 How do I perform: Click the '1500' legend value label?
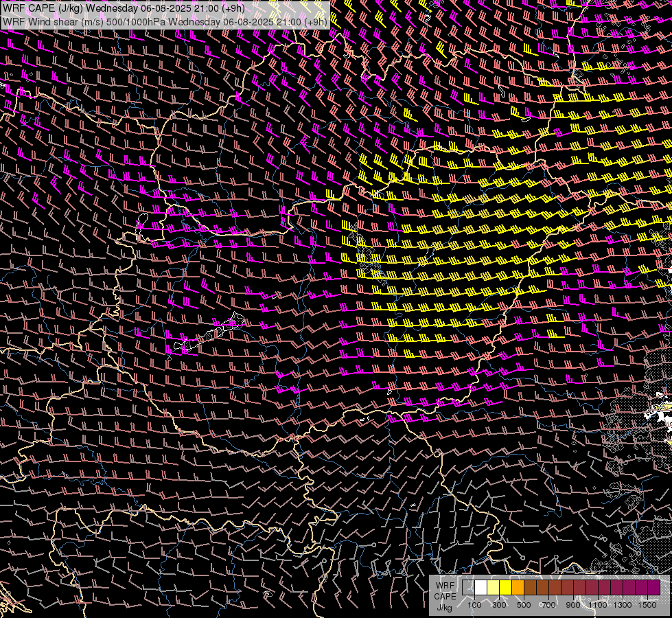[647, 605]
